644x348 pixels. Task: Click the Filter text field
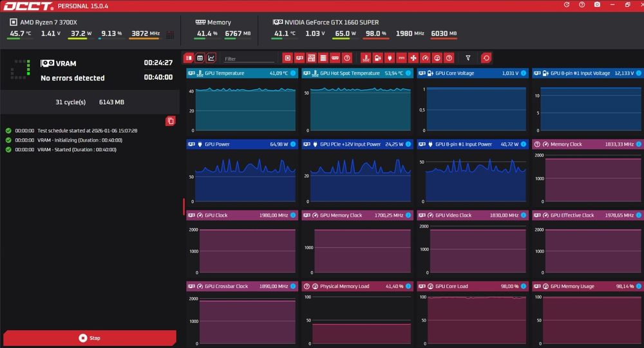coord(249,59)
